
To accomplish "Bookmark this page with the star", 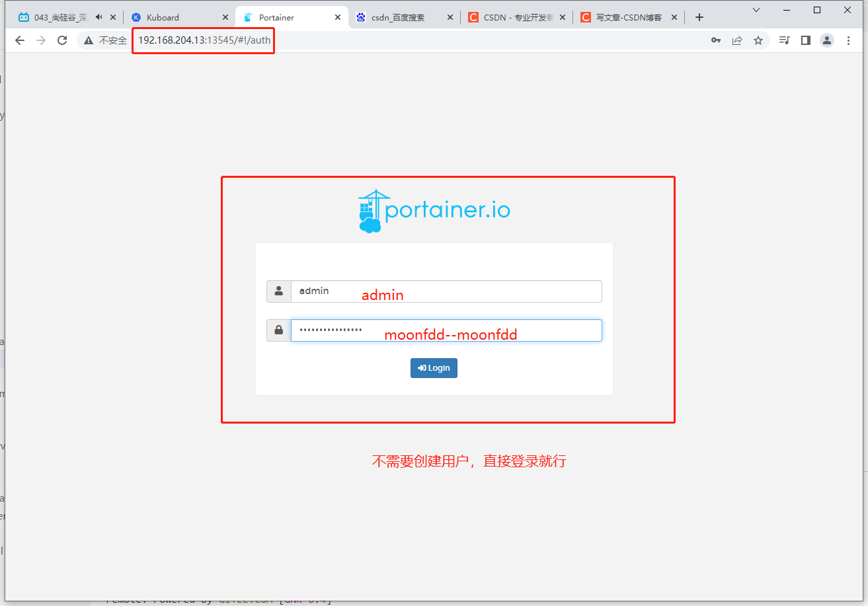I will point(758,40).
